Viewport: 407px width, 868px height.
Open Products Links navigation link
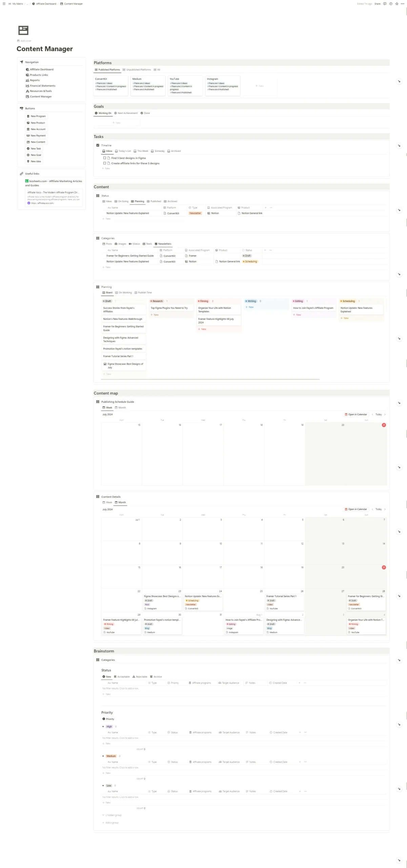[x=37, y=75]
